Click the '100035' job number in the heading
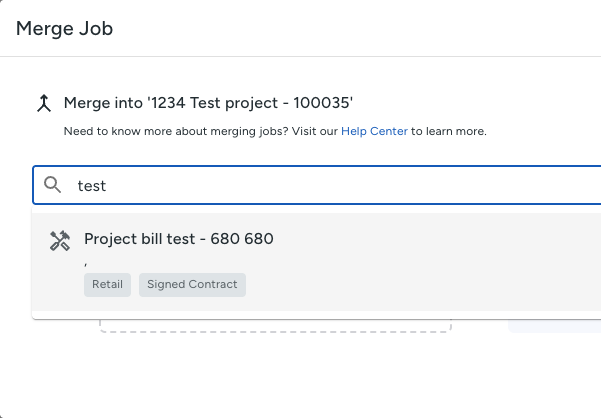Screen dimensions: 601x418 (x=322, y=103)
